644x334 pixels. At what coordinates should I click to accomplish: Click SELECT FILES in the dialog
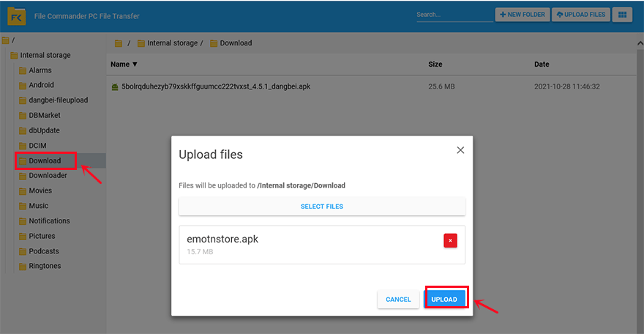[322, 207]
